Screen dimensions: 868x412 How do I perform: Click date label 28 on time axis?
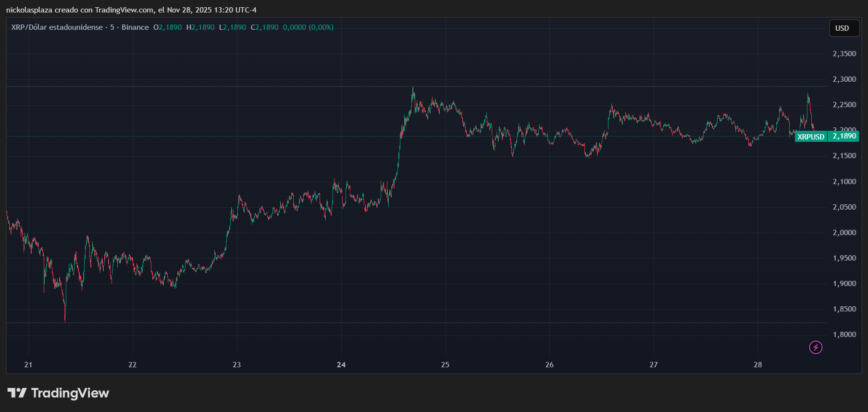[x=757, y=365]
